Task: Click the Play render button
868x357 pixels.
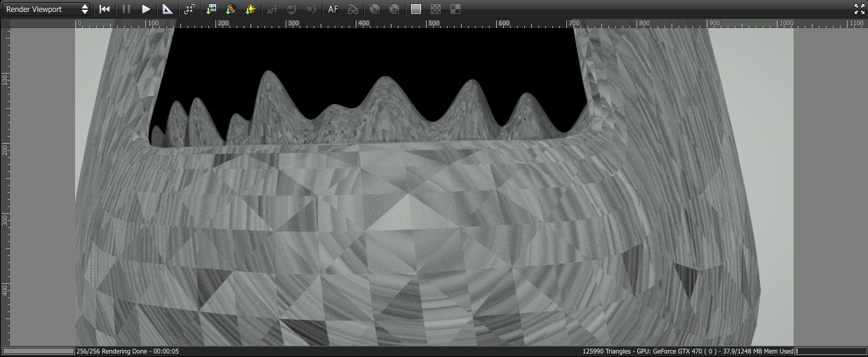Action: 146,9
